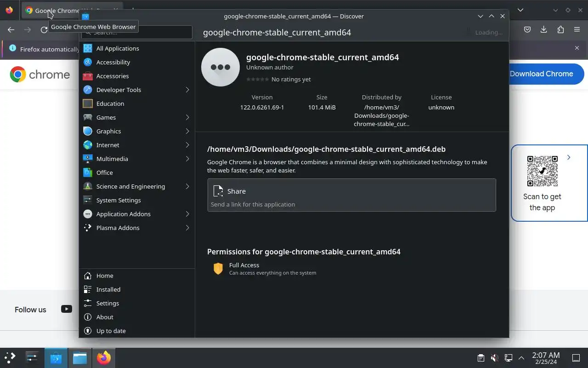588x368 pixels.
Task: Open the Internet category globe icon
Action: click(88, 145)
